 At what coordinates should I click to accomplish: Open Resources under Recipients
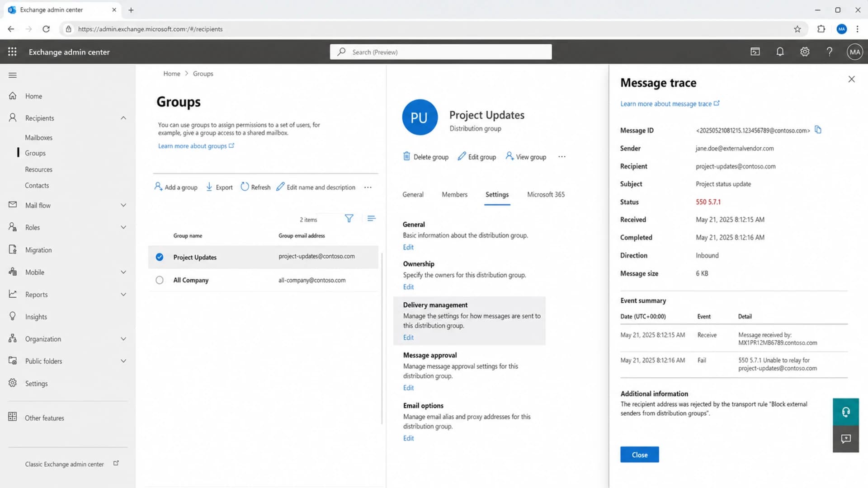38,169
